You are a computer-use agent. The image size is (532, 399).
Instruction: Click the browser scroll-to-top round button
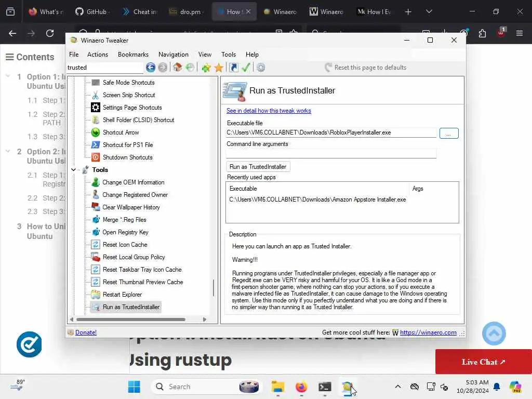494,334
